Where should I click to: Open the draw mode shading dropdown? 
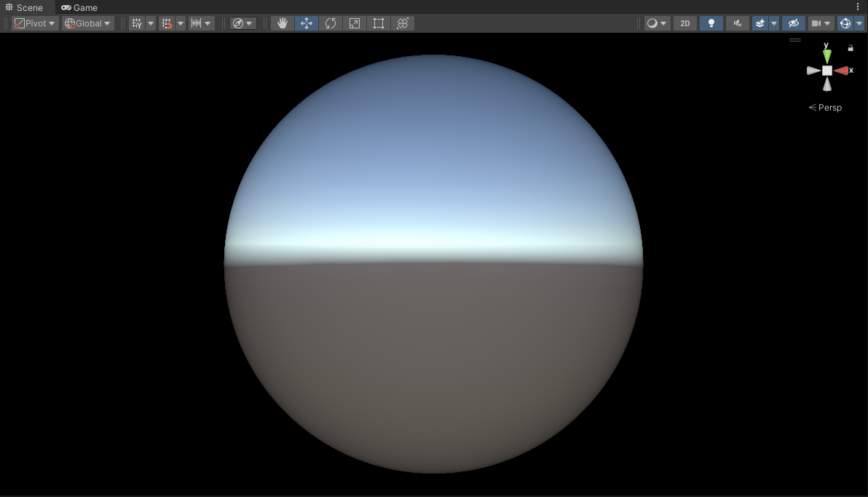point(657,23)
